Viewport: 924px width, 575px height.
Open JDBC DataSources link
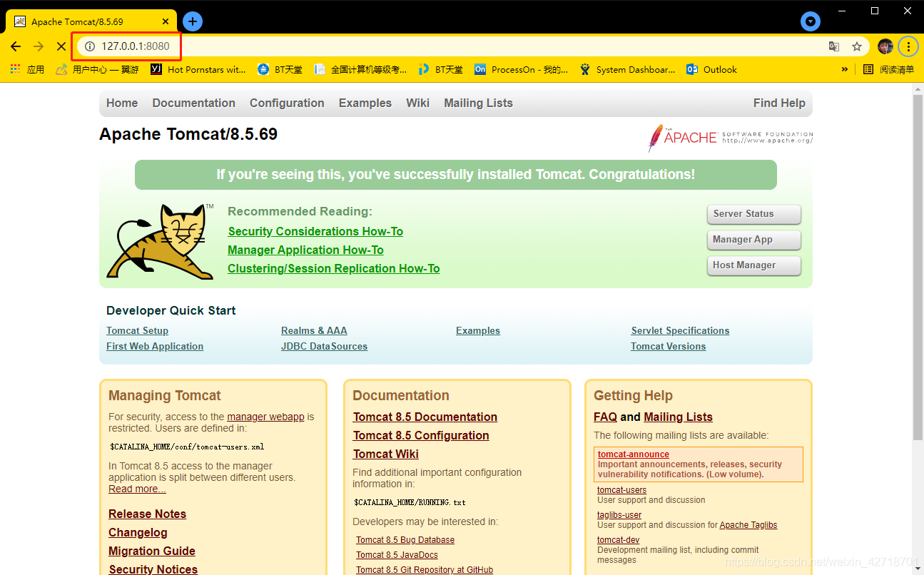[324, 346]
